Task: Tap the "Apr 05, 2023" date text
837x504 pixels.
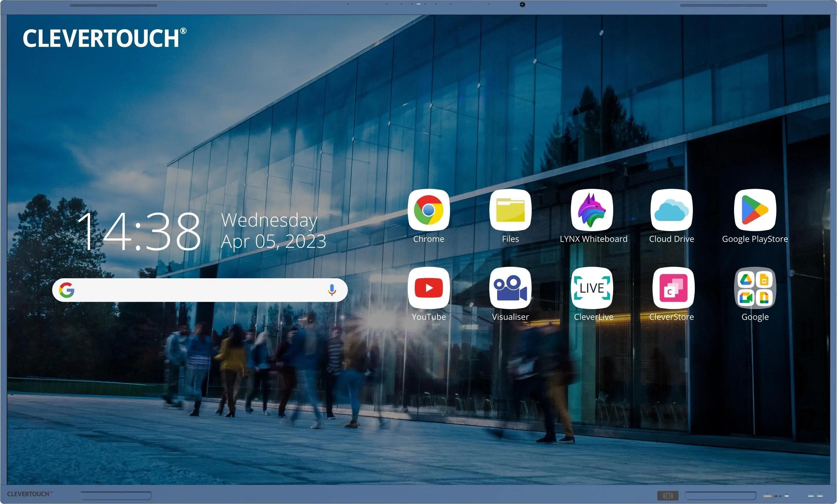Action: click(273, 241)
